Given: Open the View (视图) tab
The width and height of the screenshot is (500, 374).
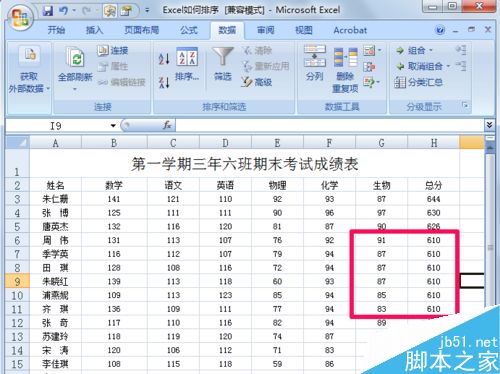Looking at the screenshot, I should pyautogui.click(x=304, y=30).
